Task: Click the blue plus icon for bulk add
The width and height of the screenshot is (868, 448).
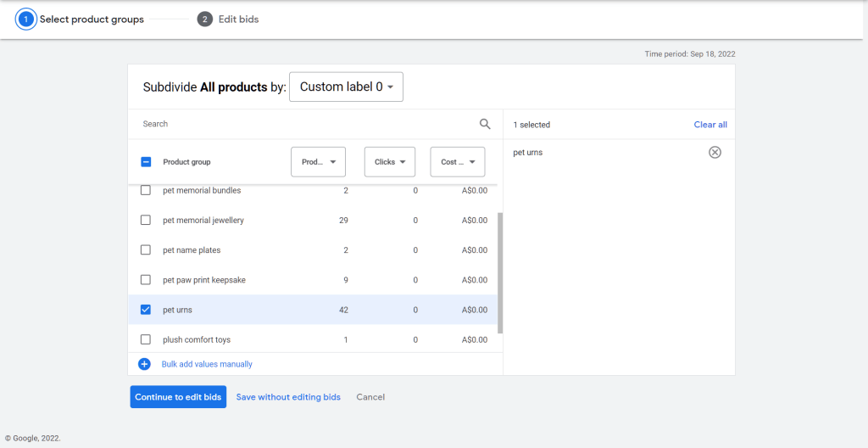Action: tap(144, 364)
